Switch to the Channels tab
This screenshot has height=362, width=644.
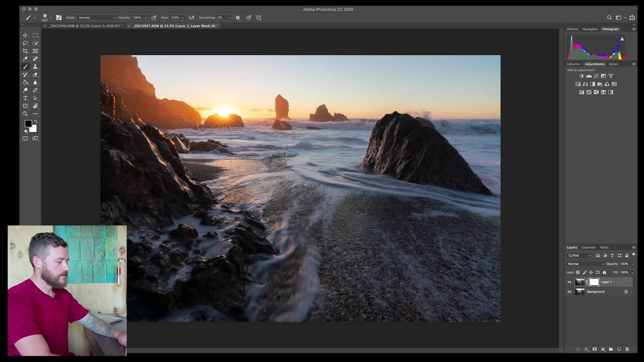pos(588,247)
